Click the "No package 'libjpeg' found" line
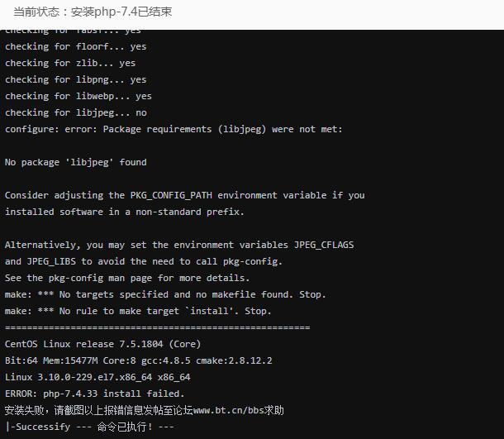 (76, 162)
